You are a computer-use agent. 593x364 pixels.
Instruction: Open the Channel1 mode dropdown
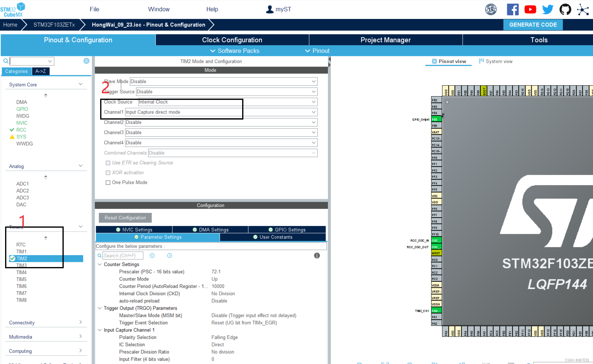click(221, 112)
